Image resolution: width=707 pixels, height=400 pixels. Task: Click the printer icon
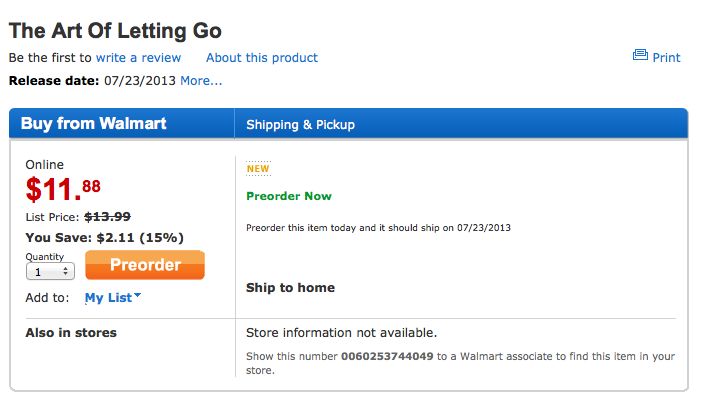point(640,56)
